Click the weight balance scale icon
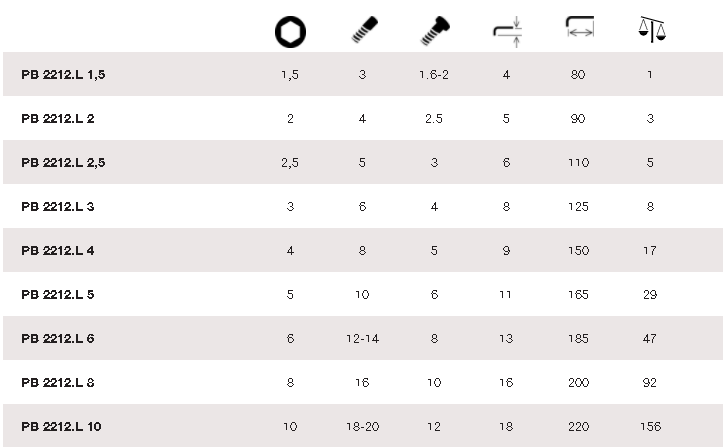Image resolution: width=723 pixels, height=447 pixels. pyautogui.click(x=650, y=31)
